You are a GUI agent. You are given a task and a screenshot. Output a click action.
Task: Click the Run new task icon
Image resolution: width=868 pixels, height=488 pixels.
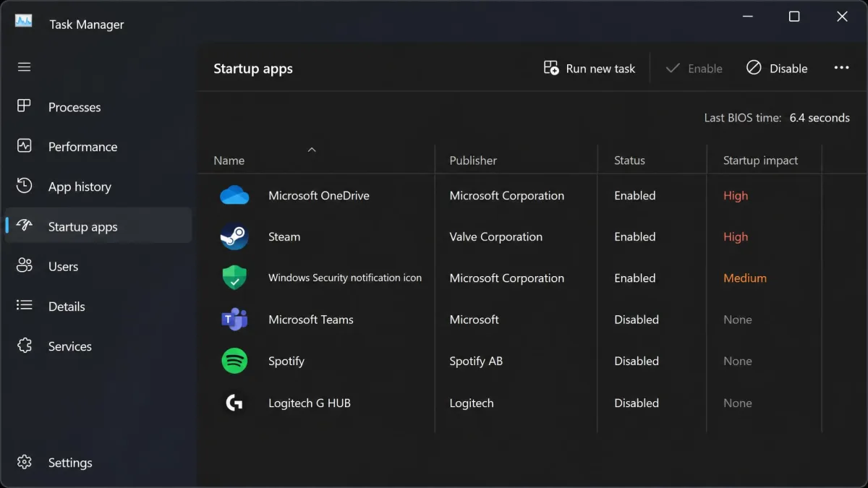point(551,68)
